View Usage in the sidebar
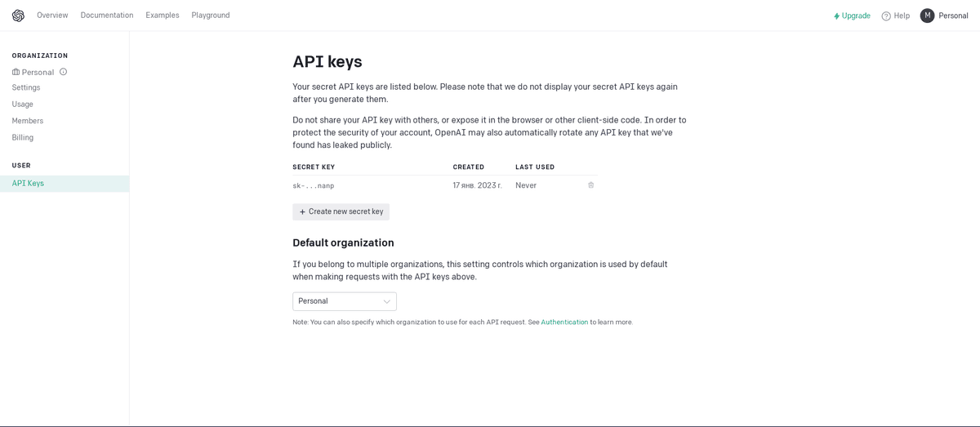The height and width of the screenshot is (427, 980). click(23, 105)
